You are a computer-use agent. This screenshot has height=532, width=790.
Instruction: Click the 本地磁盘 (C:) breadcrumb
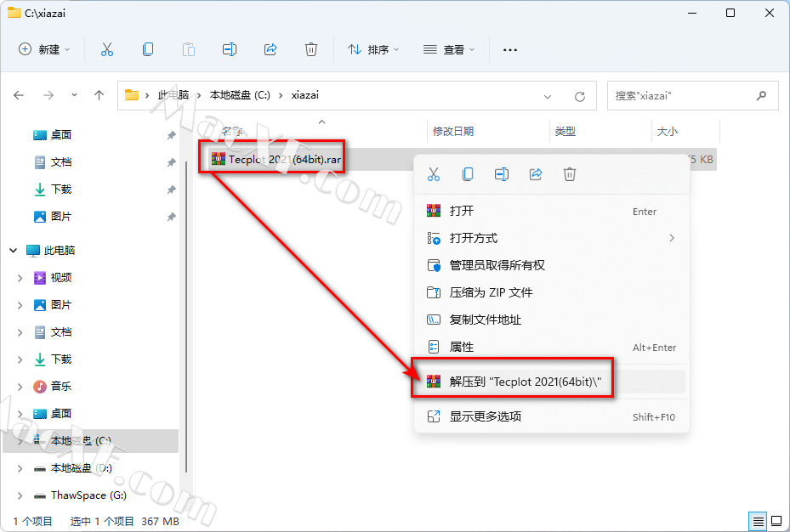(240, 95)
